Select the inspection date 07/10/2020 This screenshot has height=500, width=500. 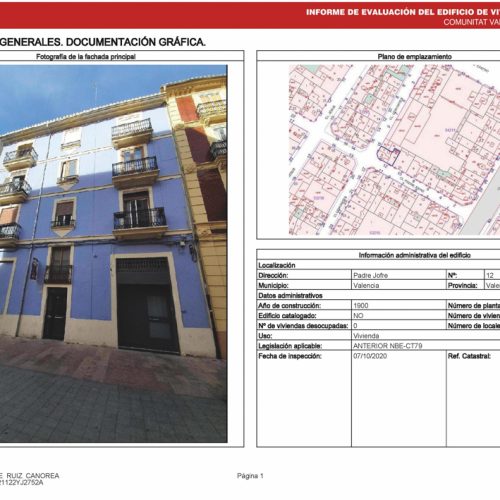click(370, 356)
